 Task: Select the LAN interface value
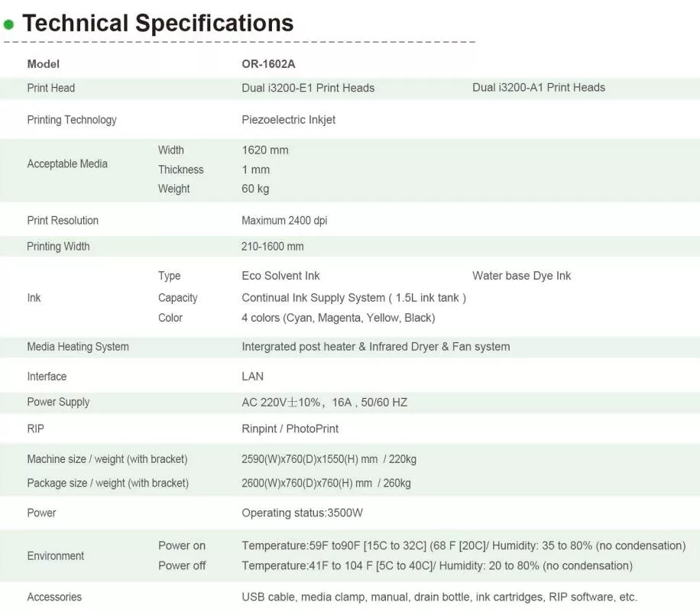pos(252,377)
